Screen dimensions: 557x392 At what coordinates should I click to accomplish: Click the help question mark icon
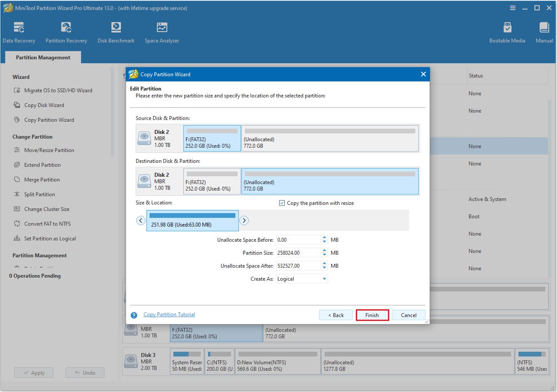[x=134, y=315]
